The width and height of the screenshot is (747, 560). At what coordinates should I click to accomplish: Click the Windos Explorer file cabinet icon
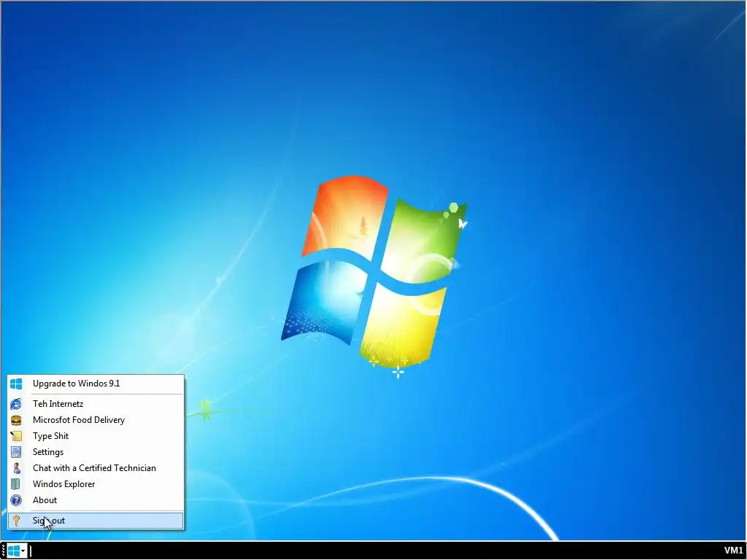[16, 484]
